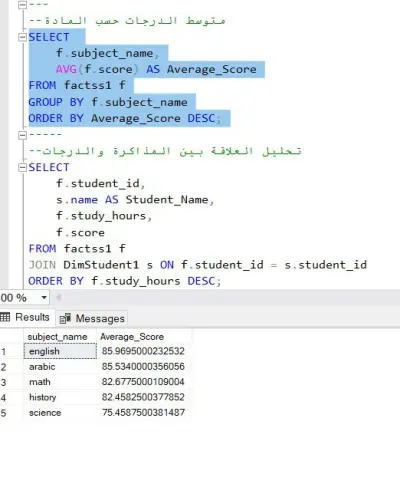Image resolution: width=400 pixels, height=484 pixels.
Task: Click the 'AVG' function keyword
Action: (66, 69)
